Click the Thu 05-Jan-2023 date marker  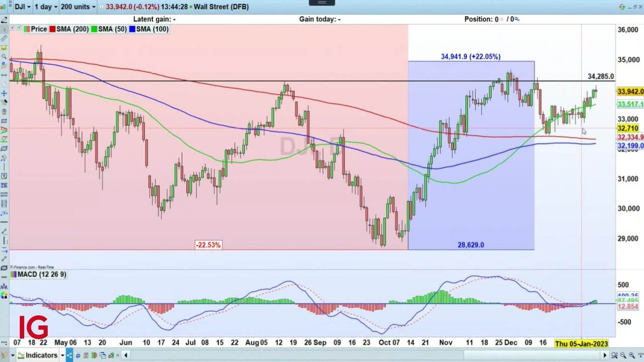tap(581, 343)
